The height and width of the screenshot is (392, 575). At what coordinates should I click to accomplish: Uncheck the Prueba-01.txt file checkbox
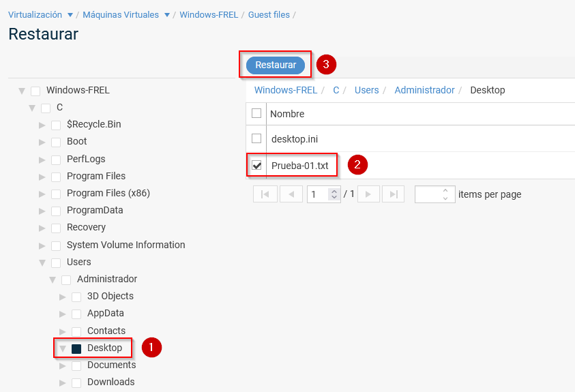click(x=256, y=165)
